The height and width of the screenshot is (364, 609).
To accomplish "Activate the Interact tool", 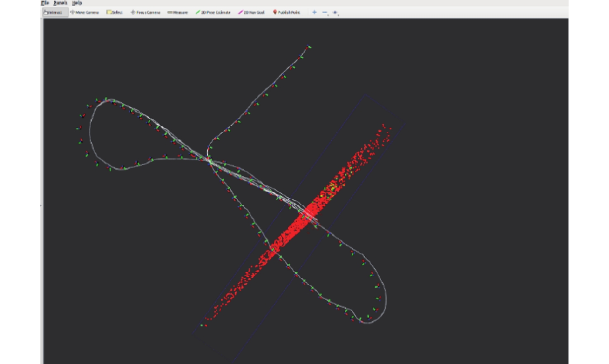I will pyautogui.click(x=54, y=12).
